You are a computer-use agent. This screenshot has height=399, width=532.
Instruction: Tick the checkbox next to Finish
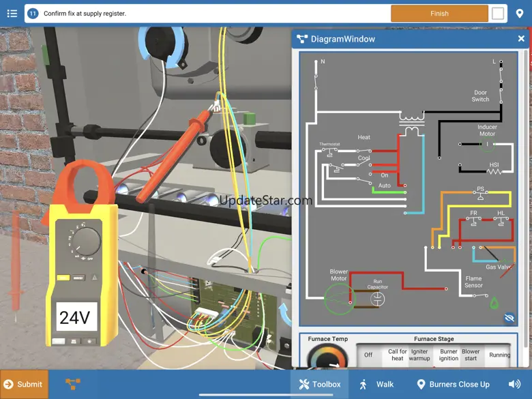click(497, 14)
